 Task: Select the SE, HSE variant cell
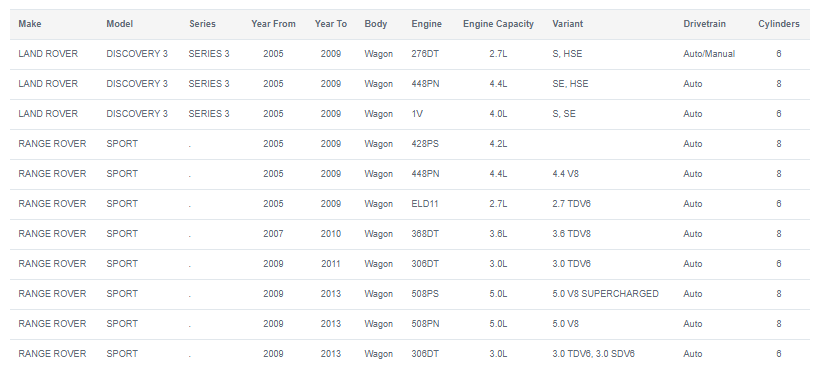click(570, 84)
